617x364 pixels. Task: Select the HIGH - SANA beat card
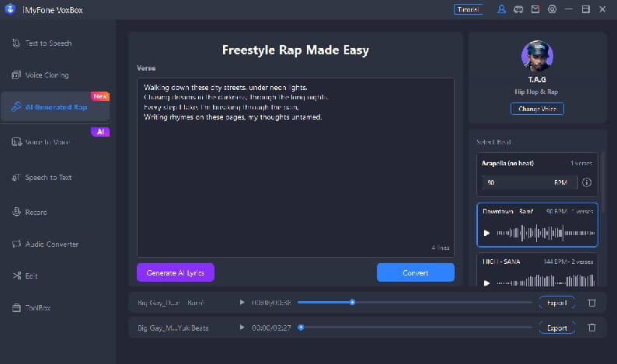537,269
